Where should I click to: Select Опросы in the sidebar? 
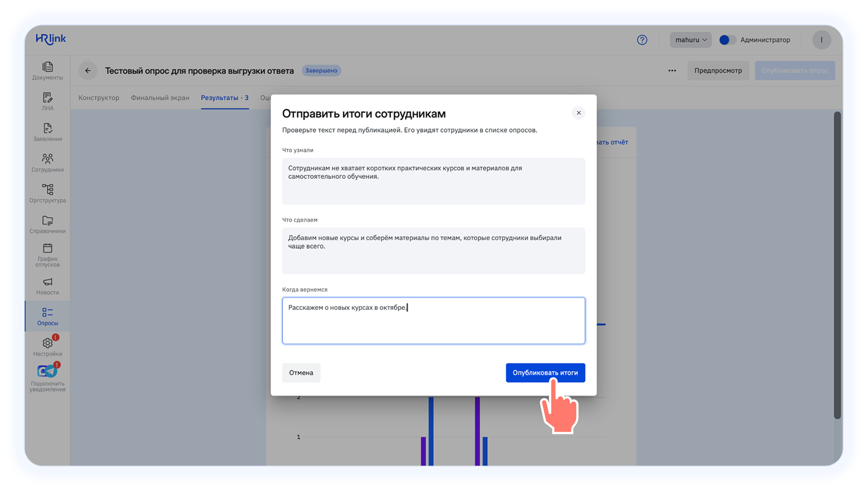point(47,316)
